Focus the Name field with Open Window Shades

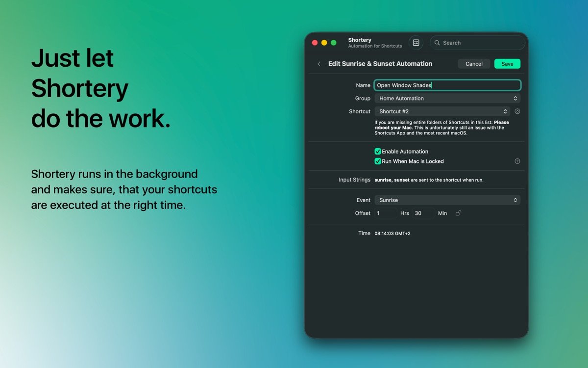point(447,85)
